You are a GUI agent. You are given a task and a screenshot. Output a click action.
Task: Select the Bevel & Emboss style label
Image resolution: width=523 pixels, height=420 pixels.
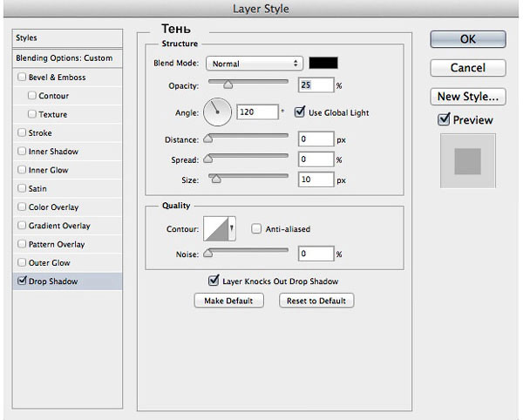(57, 78)
